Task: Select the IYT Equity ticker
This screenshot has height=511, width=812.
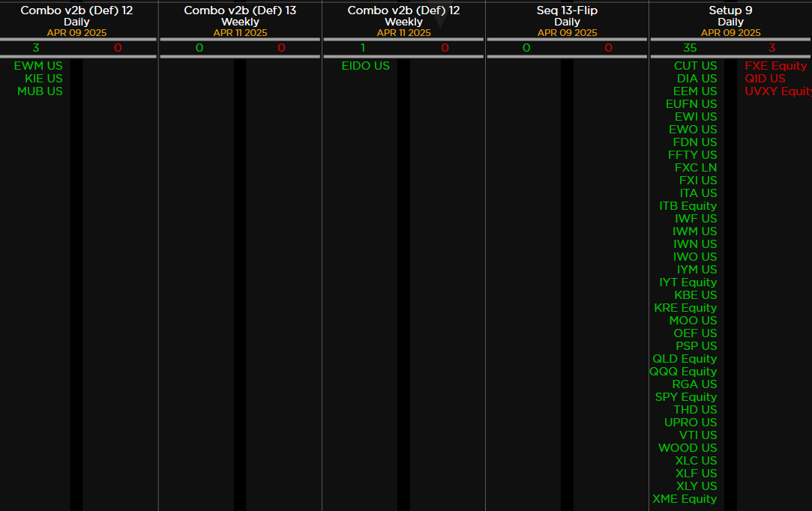Action: click(x=688, y=282)
